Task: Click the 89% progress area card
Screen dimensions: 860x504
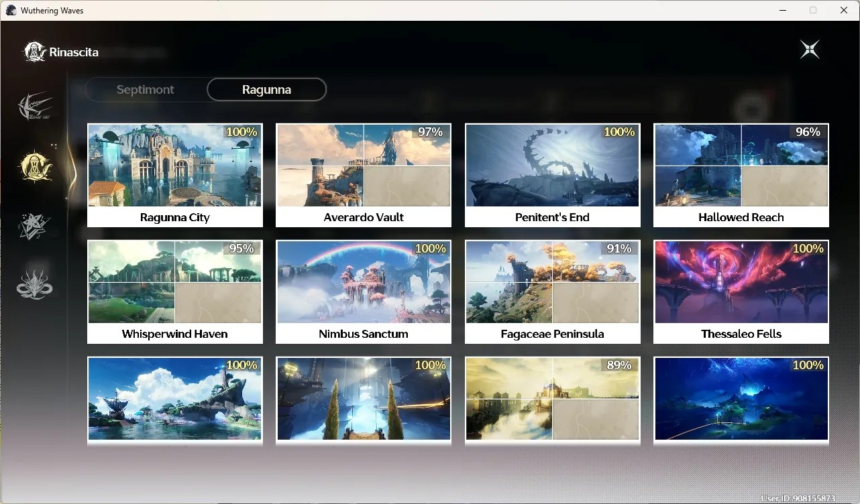Action: (552, 400)
